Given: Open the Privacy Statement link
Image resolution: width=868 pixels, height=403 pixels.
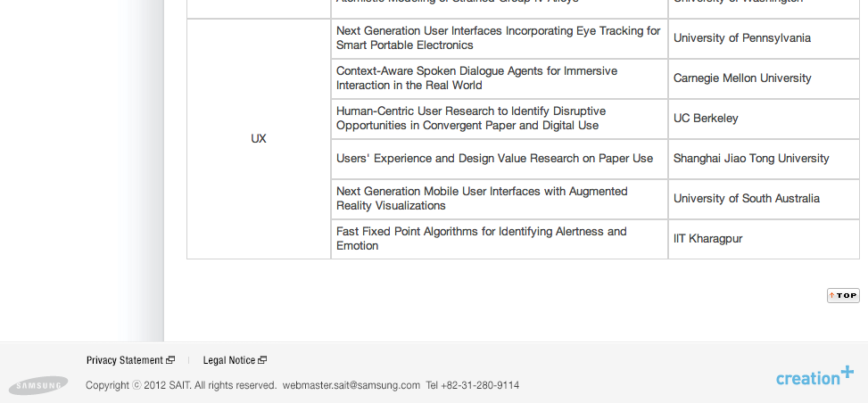Looking at the screenshot, I should tap(125, 360).
